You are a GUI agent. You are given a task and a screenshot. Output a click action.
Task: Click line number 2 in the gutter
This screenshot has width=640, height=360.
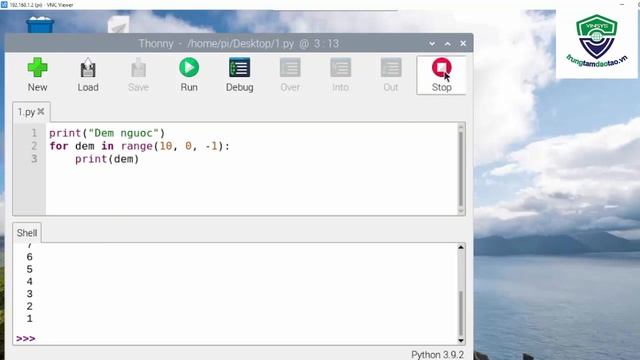click(x=34, y=146)
